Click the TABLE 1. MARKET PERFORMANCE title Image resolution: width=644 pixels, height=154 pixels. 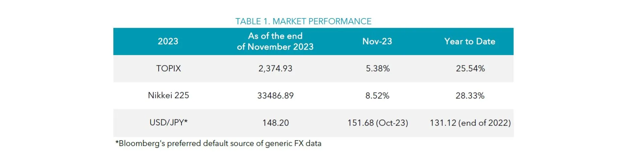[x=303, y=21]
